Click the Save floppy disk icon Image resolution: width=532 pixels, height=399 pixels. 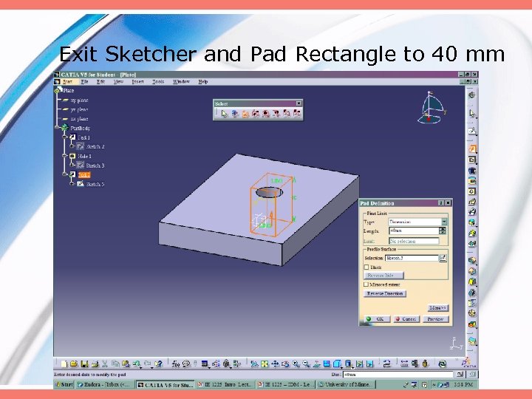(84, 364)
